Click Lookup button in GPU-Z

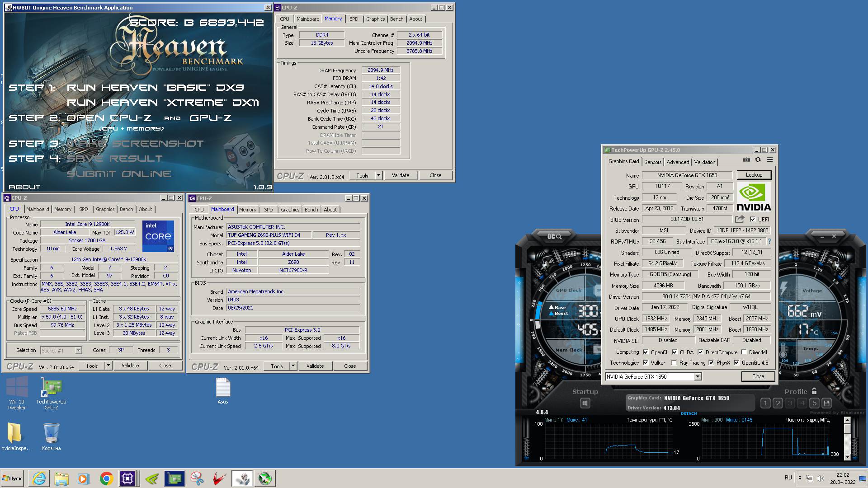754,175
